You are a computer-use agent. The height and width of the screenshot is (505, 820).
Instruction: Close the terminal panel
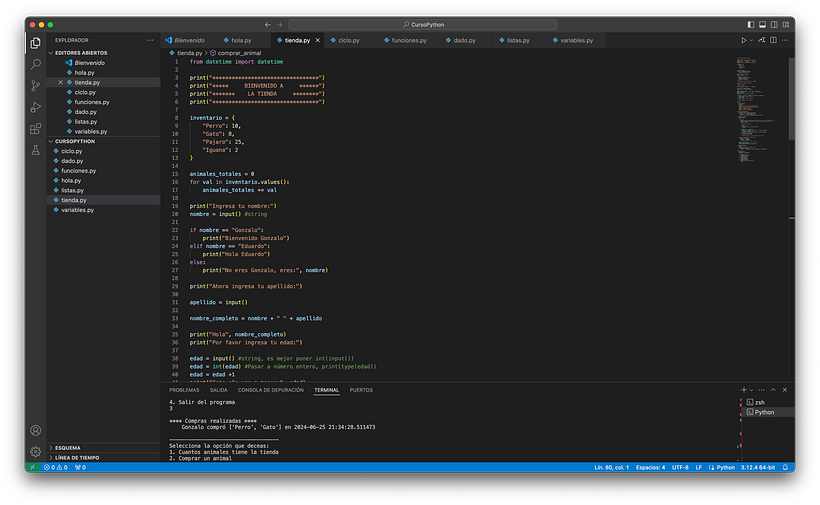(x=785, y=390)
